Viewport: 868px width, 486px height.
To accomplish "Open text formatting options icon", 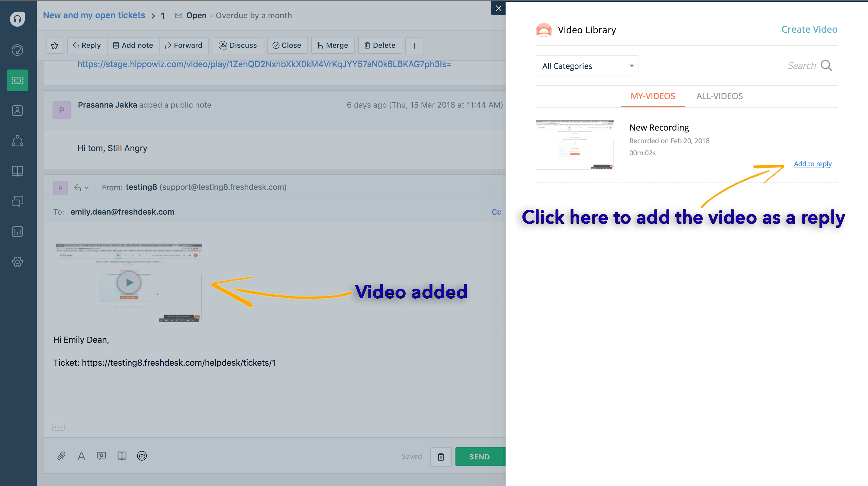I will pyautogui.click(x=81, y=456).
